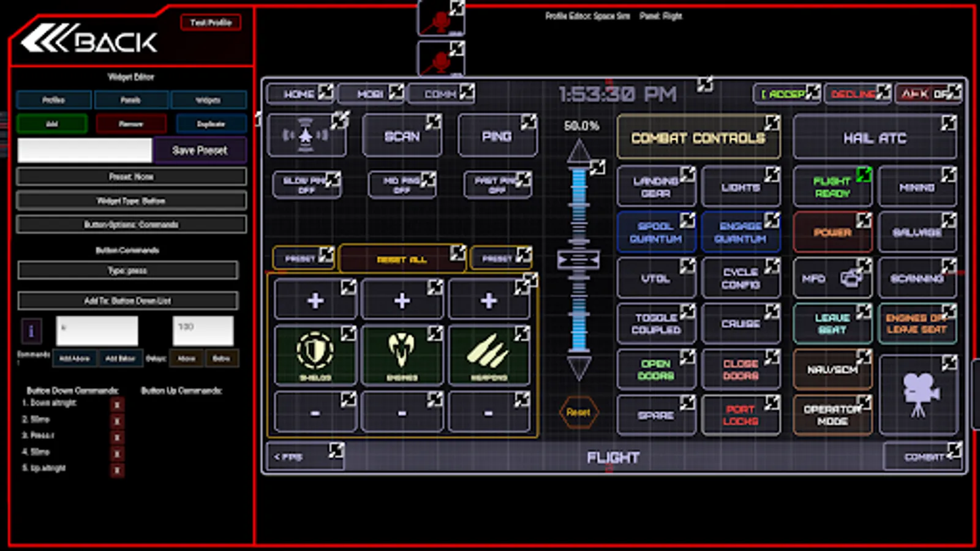Viewport: 980px width, 551px height.
Task: Toggle the Toggle Coupled button
Action: (656, 324)
